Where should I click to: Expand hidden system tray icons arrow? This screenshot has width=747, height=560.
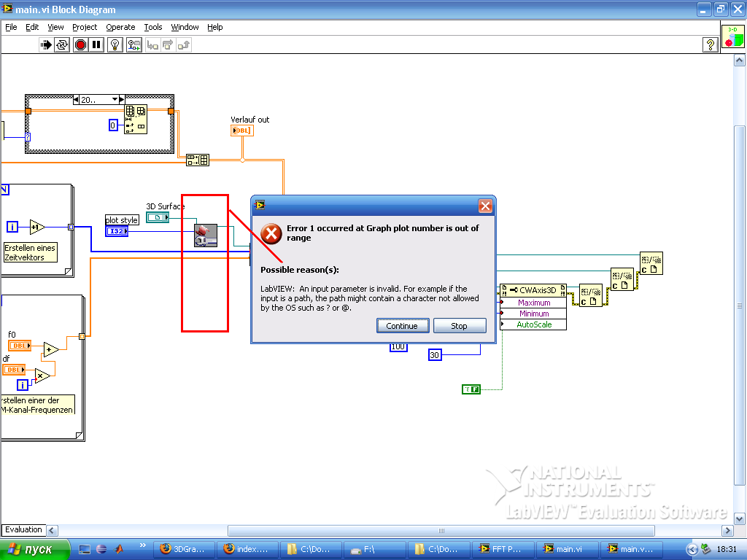click(x=692, y=550)
